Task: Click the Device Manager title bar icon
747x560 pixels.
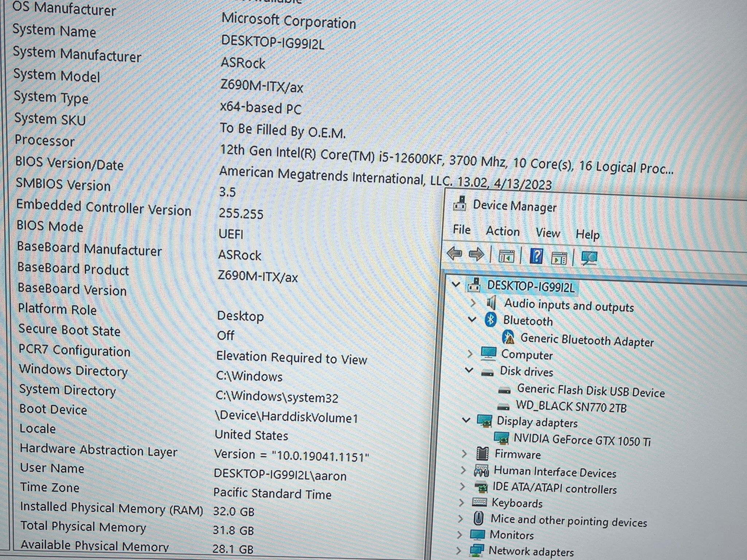Action: [x=460, y=203]
